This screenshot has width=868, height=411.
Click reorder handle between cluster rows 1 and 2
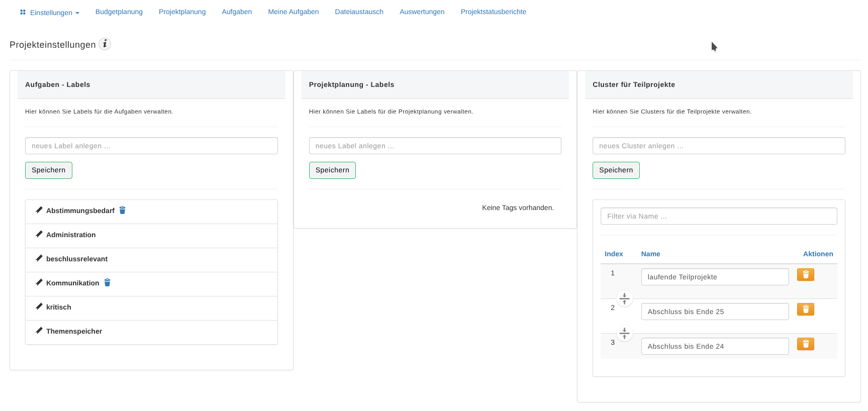click(624, 298)
